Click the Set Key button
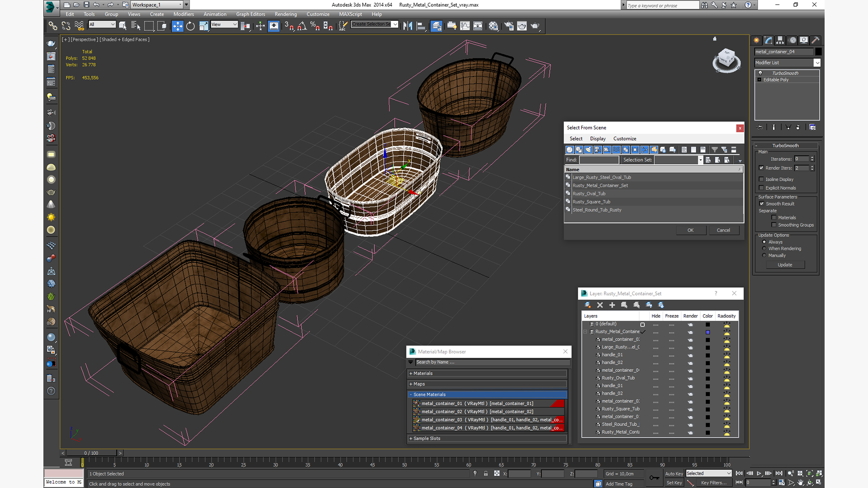 [x=674, y=483]
